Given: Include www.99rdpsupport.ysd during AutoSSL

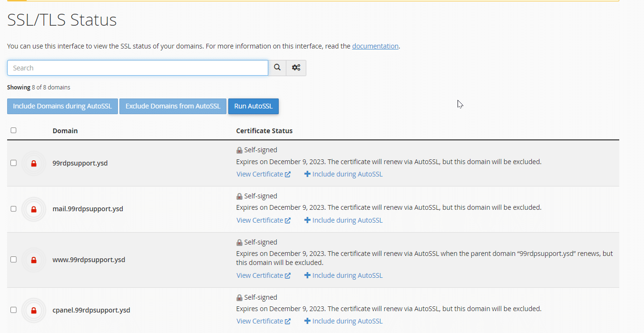Looking at the screenshot, I should point(343,275).
